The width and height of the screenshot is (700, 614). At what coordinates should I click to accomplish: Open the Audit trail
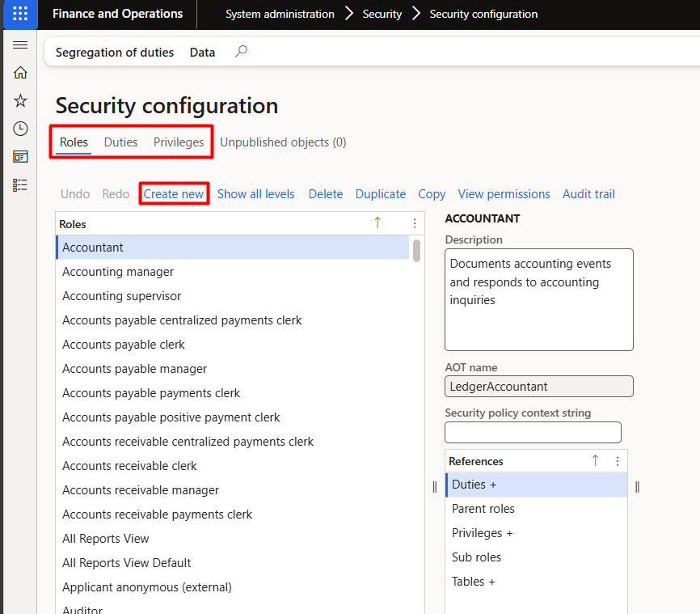pos(588,194)
